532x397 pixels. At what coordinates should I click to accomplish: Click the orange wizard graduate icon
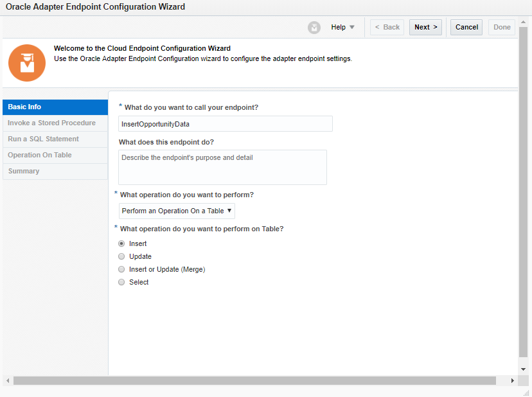[27, 62]
